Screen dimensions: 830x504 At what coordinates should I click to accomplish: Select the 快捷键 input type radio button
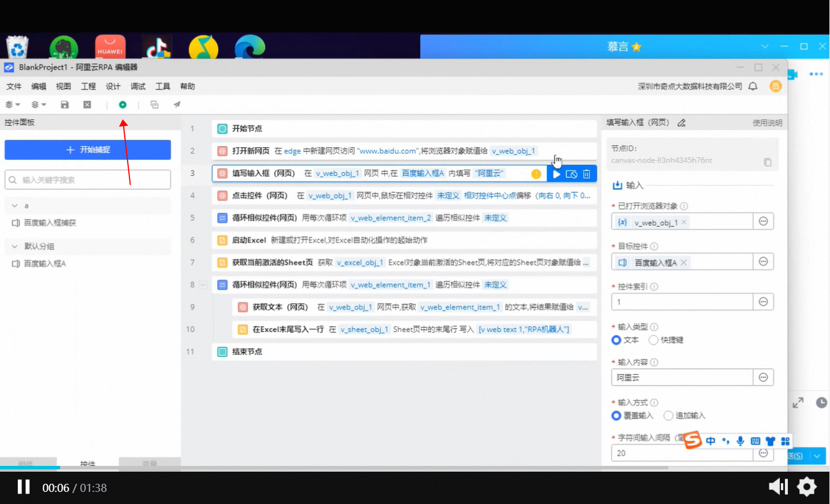point(653,340)
